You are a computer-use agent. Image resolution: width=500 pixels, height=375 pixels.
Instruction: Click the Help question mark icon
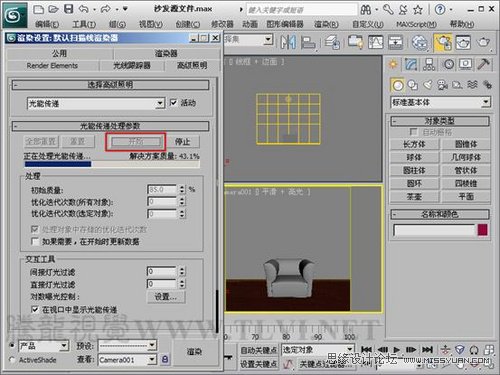tap(440, 10)
